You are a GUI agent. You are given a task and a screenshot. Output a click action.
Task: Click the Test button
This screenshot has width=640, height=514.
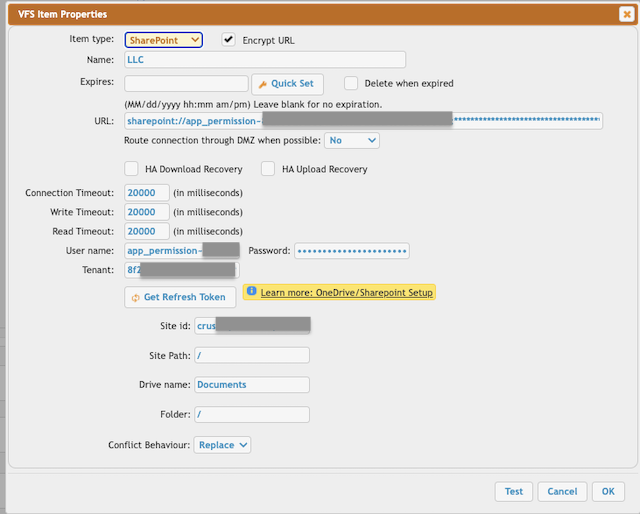pyautogui.click(x=514, y=492)
